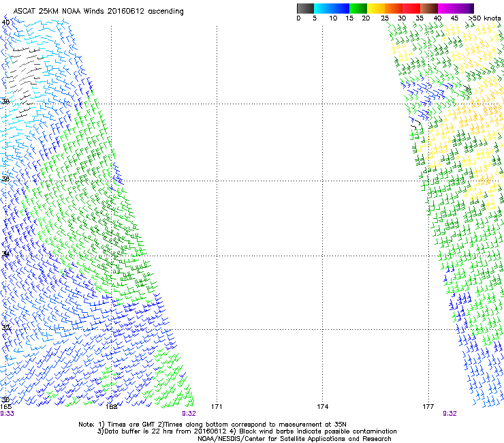
Task: Click the red 30-35 knots legend segment
Action: tap(411, 8)
